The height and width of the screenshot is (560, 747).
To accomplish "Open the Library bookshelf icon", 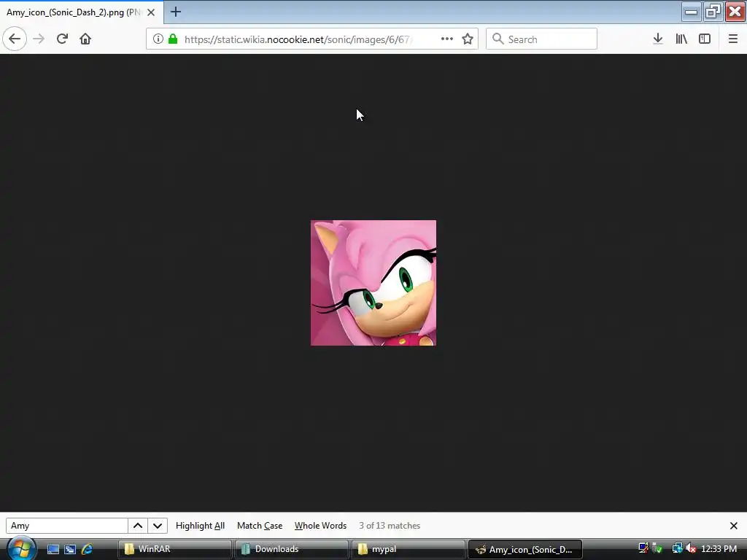I will pyautogui.click(x=681, y=39).
